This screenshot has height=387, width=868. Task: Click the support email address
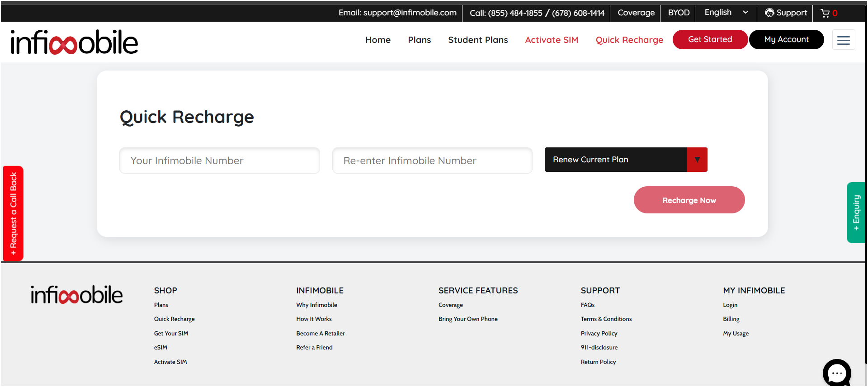tap(410, 13)
